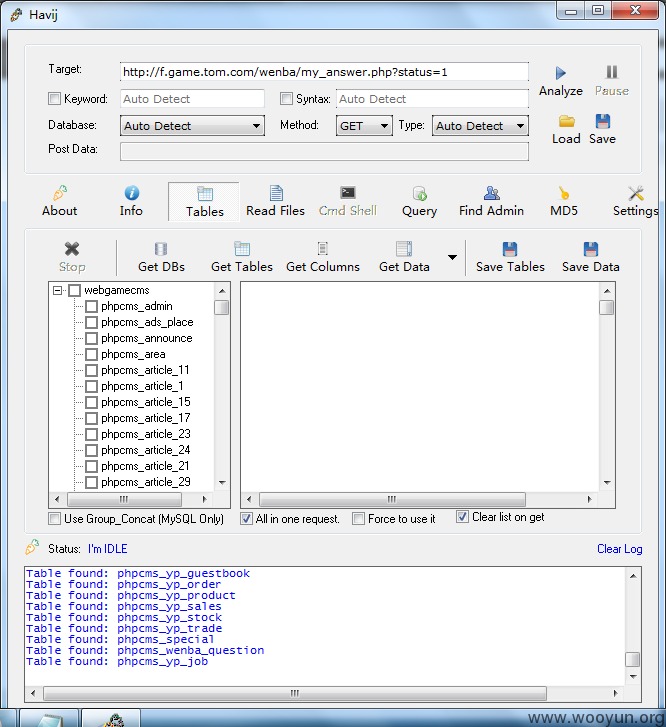666x727 pixels.
Task: Open the Get Data dropdown arrow
Action: (452, 257)
